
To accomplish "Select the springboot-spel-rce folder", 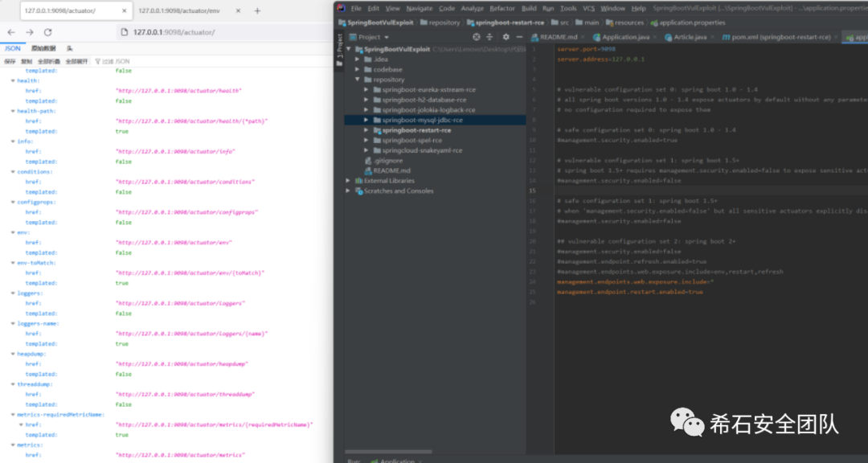I will [x=411, y=141].
